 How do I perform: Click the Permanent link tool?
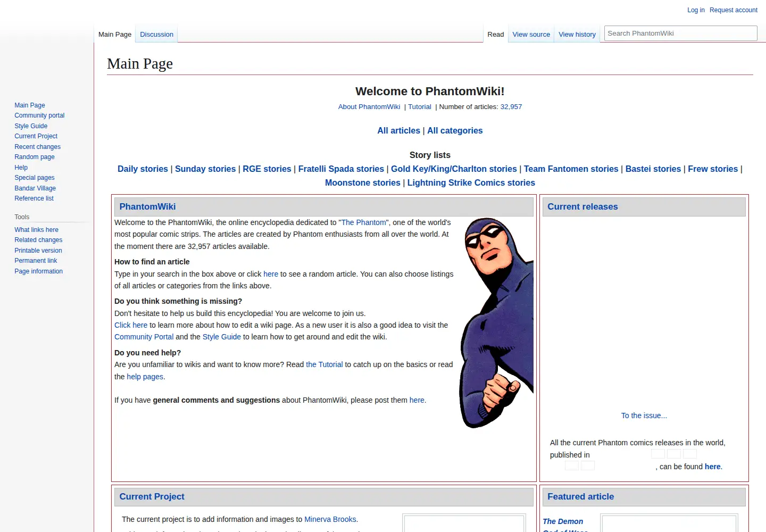click(x=36, y=261)
